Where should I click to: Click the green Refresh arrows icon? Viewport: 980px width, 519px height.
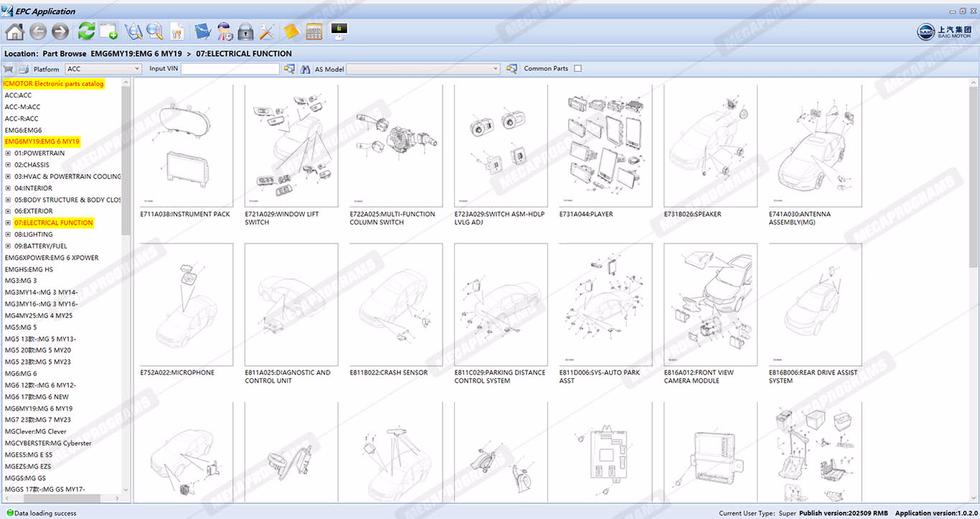(86, 32)
